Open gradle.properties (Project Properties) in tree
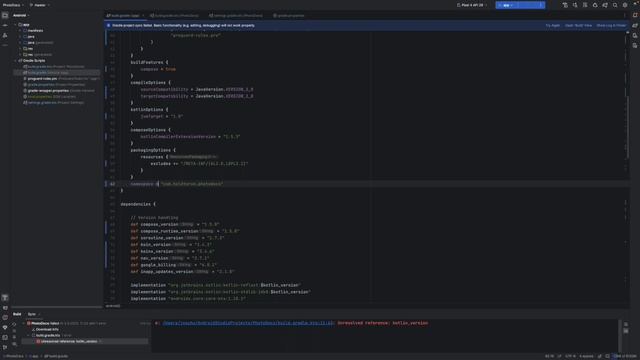Image resolution: width=640 pixels, height=360 pixels. click(54, 84)
